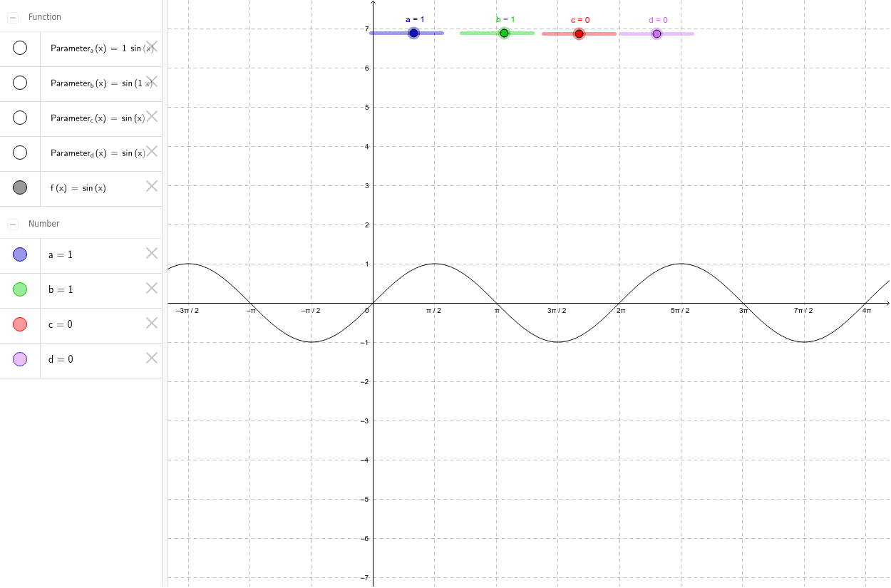Select the b = 1 entry text
Image resolution: width=891 pixels, height=588 pixels.
coord(61,289)
